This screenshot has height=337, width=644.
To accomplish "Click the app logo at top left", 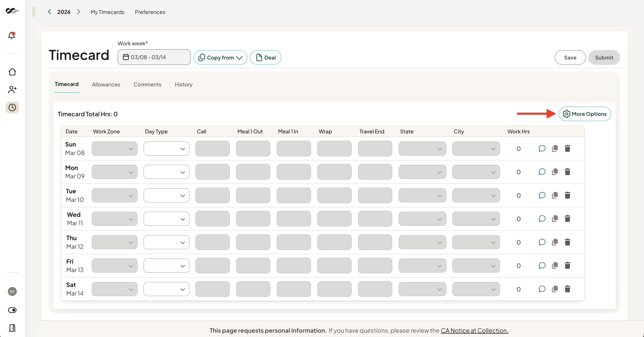I will [x=12, y=11].
